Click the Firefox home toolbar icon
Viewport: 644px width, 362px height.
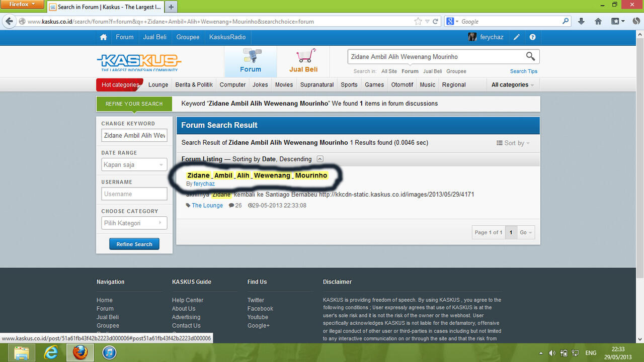tap(598, 22)
